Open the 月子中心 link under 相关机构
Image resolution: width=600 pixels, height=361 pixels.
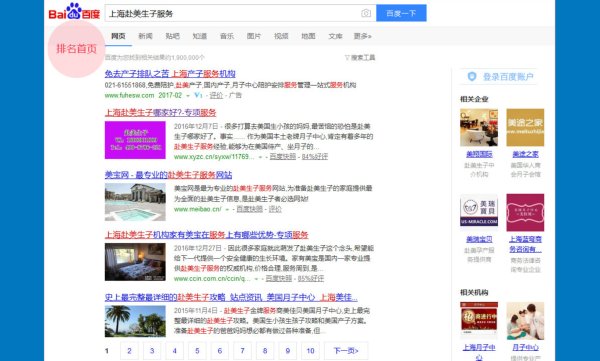[525, 348]
